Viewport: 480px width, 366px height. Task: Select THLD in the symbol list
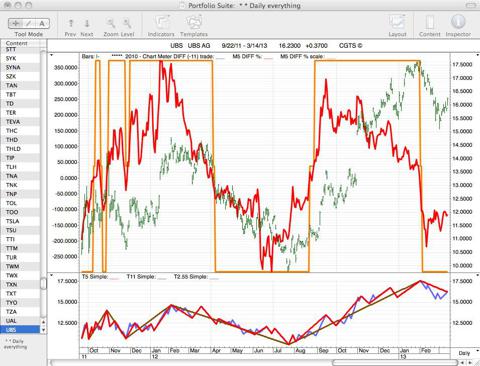tap(20, 149)
